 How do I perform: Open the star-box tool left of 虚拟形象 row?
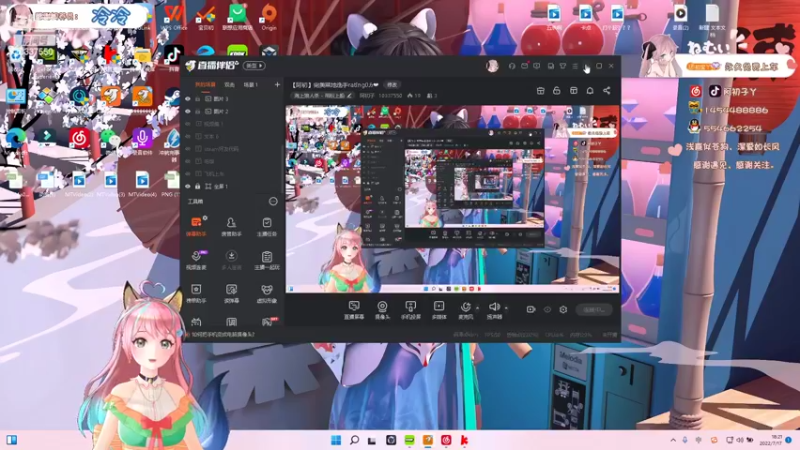pos(196,293)
